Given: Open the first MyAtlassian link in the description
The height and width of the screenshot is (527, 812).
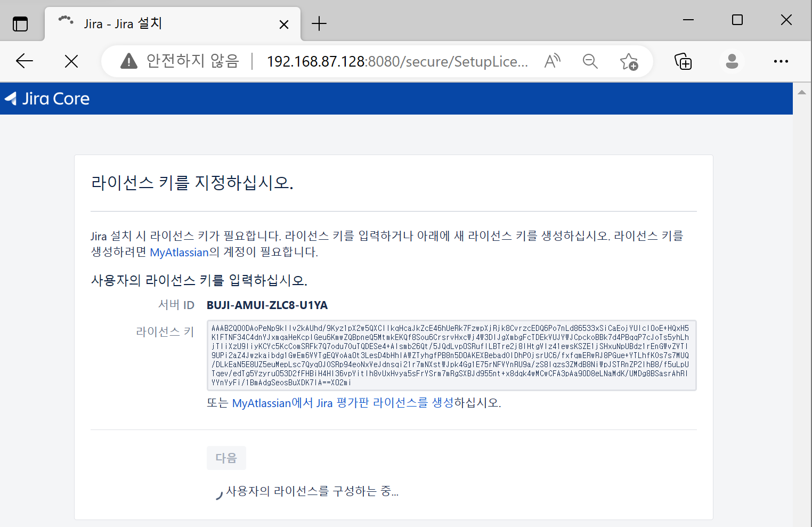Looking at the screenshot, I should [x=179, y=252].
